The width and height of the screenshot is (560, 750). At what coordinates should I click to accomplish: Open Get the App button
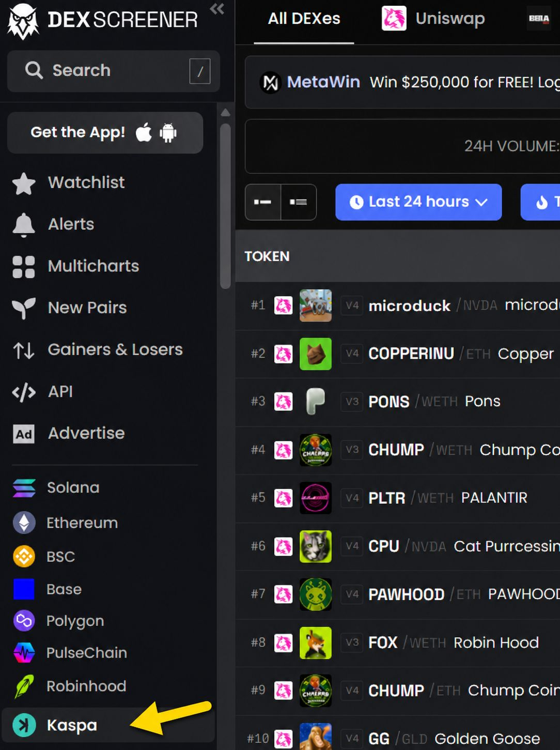coord(105,133)
